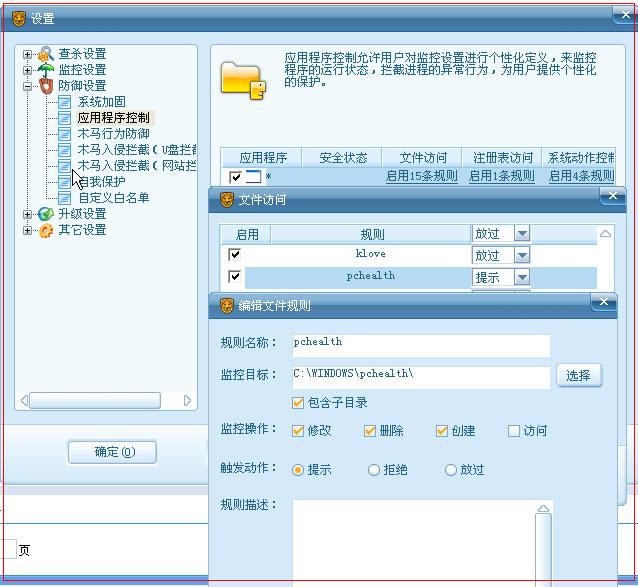Click the page icon beside 应用程序控制
The height and width of the screenshot is (587, 638).
[64, 118]
